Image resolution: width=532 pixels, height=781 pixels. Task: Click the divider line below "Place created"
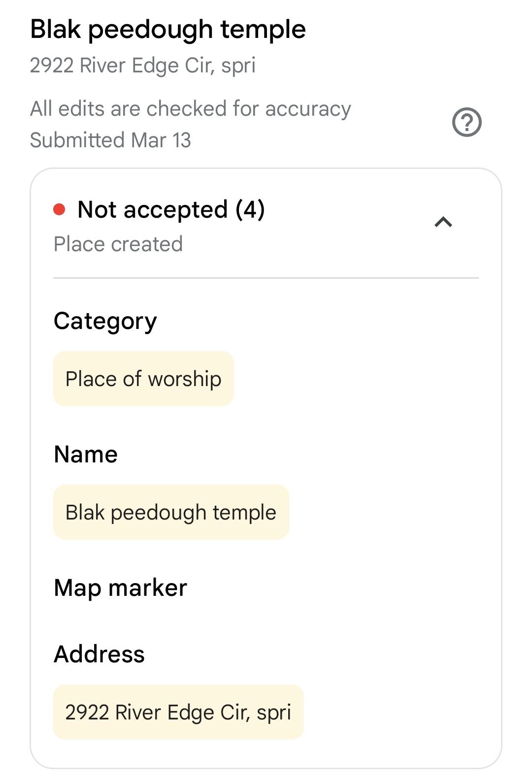pyautogui.click(x=266, y=278)
